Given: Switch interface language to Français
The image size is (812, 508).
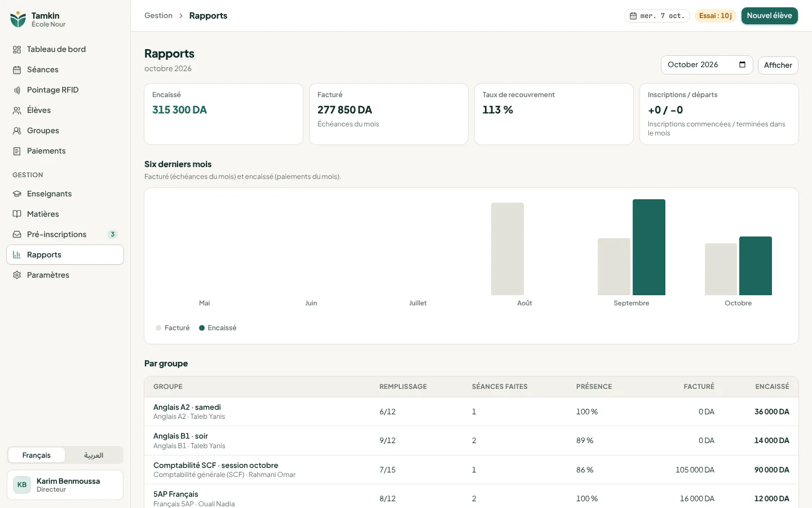Looking at the screenshot, I should [x=37, y=456].
